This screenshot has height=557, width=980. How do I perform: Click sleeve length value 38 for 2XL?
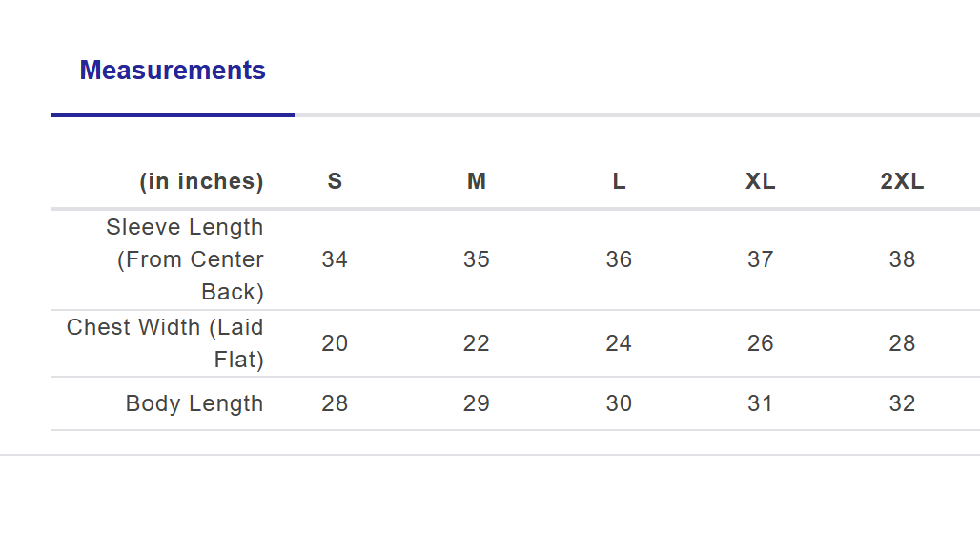coord(902,259)
